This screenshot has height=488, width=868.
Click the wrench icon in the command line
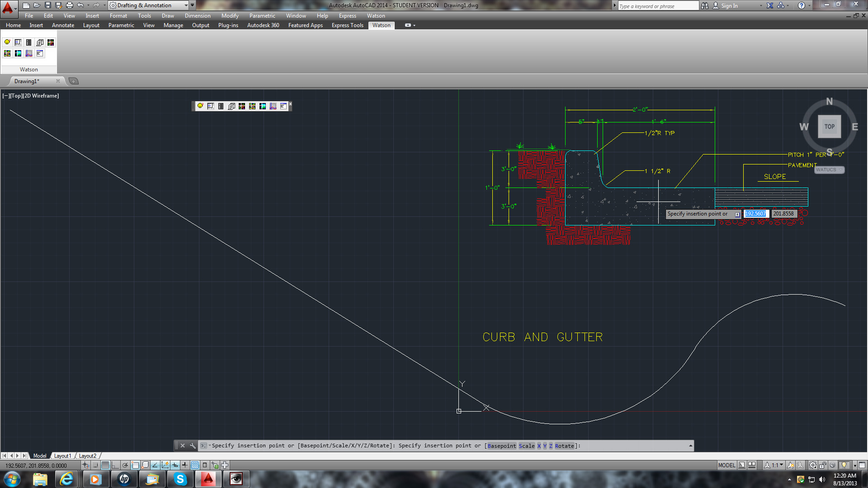tap(193, 446)
